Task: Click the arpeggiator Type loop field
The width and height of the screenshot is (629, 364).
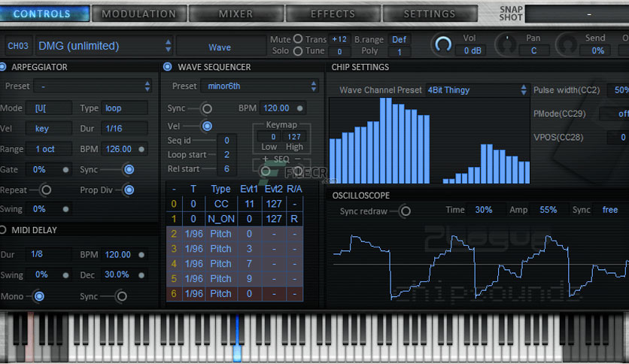Action: pyautogui.click(x=124, y=108)
